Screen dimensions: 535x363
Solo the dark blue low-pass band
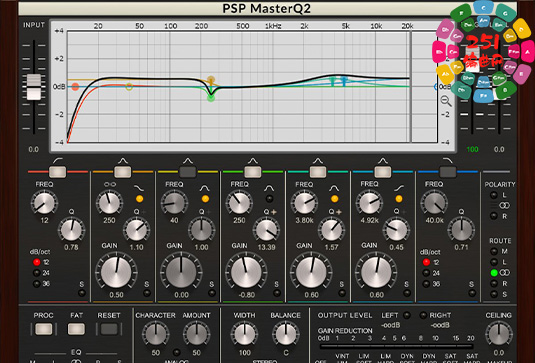point(472,293)
